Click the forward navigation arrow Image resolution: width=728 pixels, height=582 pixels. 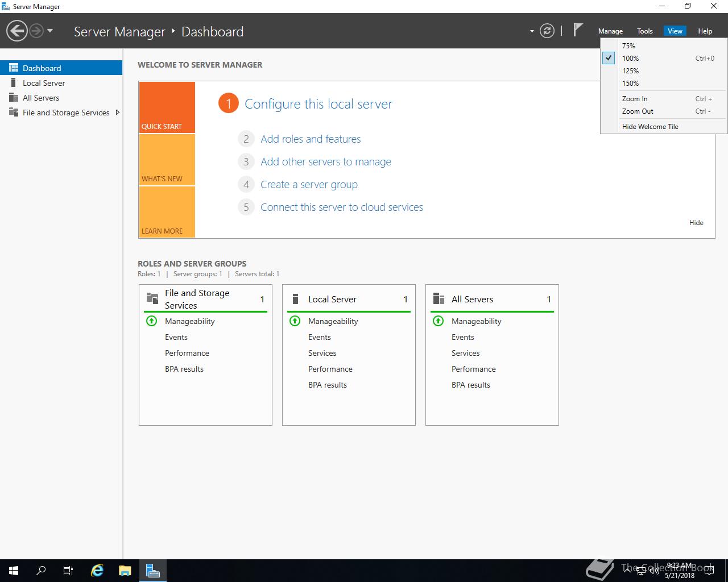coord(36,31)
